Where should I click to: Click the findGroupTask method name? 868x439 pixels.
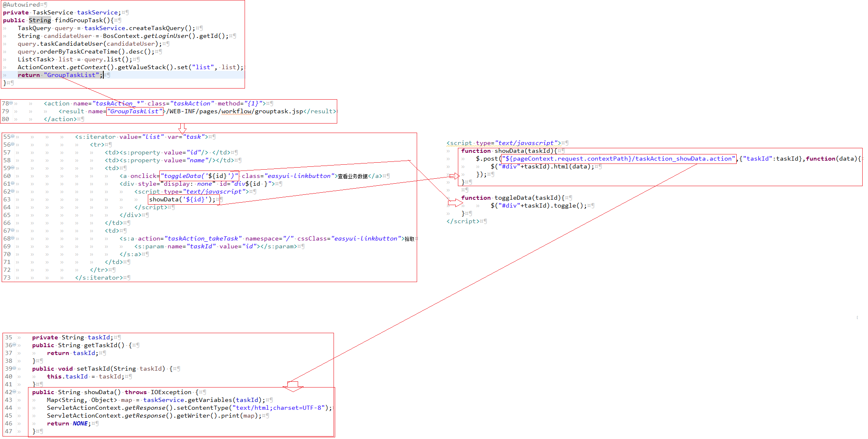point(79,20)
